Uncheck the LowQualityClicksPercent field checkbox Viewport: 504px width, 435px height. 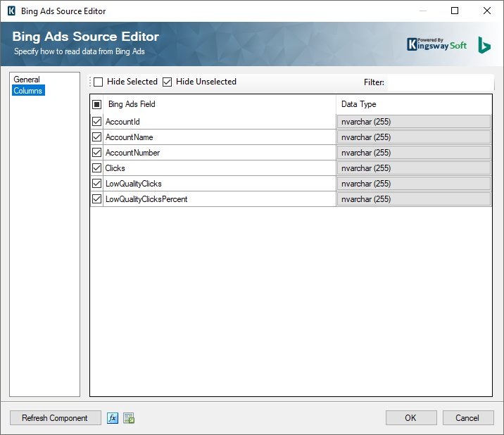[96, 198]
